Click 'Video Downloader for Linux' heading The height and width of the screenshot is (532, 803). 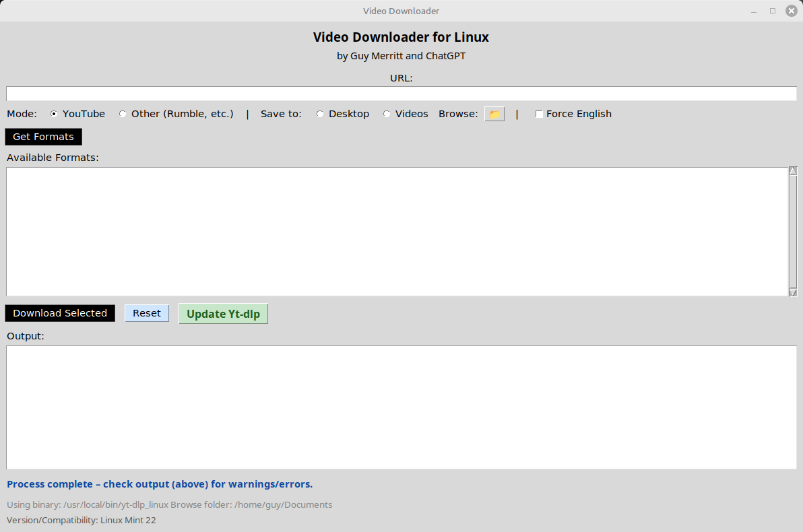(x=401, y=38)
